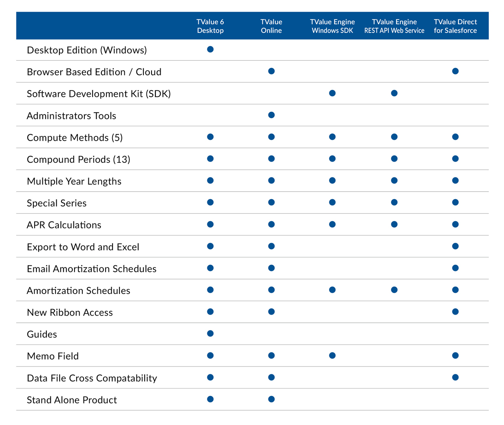Select the Memo Field row label
The width and height of the screenshot is (504, 425).
53,356
